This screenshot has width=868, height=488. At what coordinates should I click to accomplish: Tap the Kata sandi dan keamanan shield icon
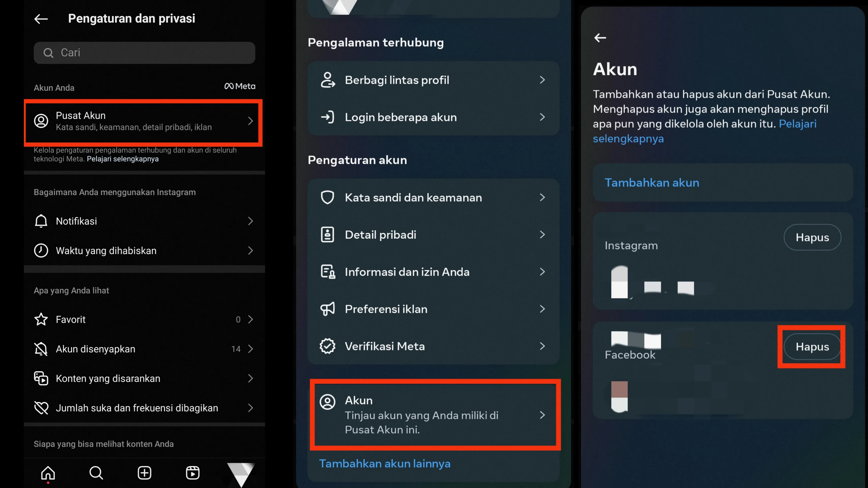click(x=327, y=197)
